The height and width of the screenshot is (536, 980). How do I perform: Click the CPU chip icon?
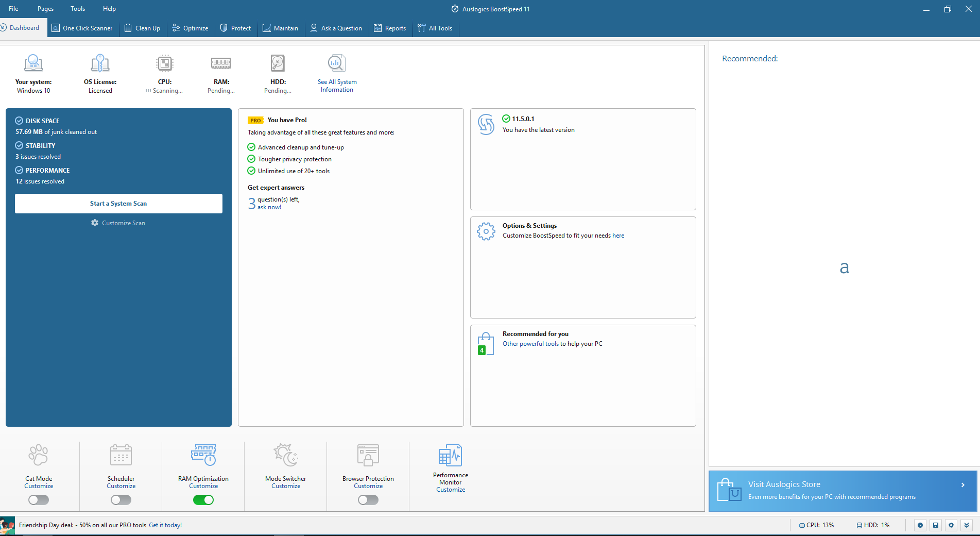click(x=165, y=63)
